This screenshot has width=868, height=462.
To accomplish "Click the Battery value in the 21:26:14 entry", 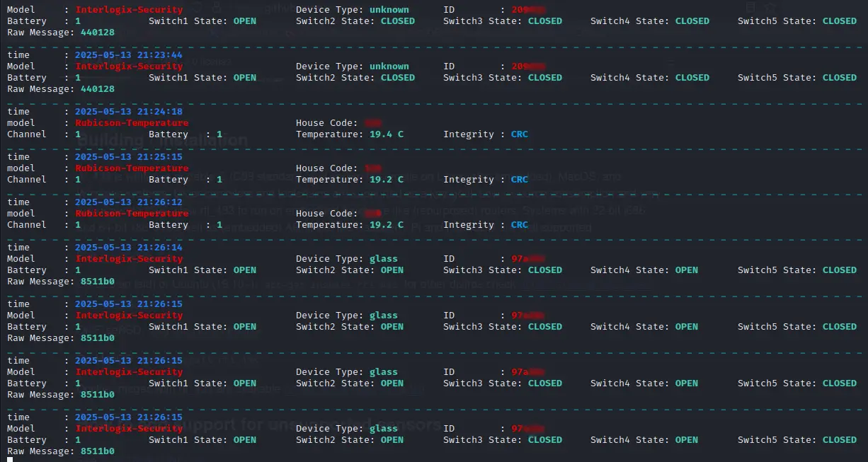I will pos(78,270).
